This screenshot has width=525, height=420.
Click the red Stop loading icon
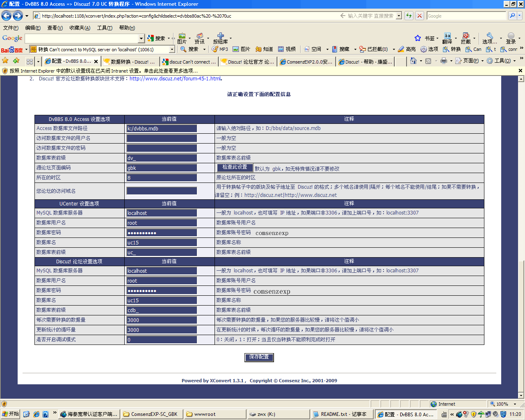419,16
